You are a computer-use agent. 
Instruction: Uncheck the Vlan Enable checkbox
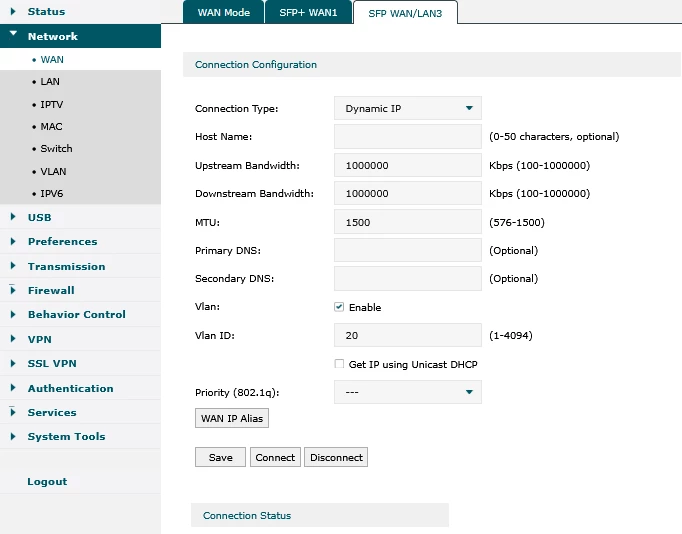tap(339, 307)
